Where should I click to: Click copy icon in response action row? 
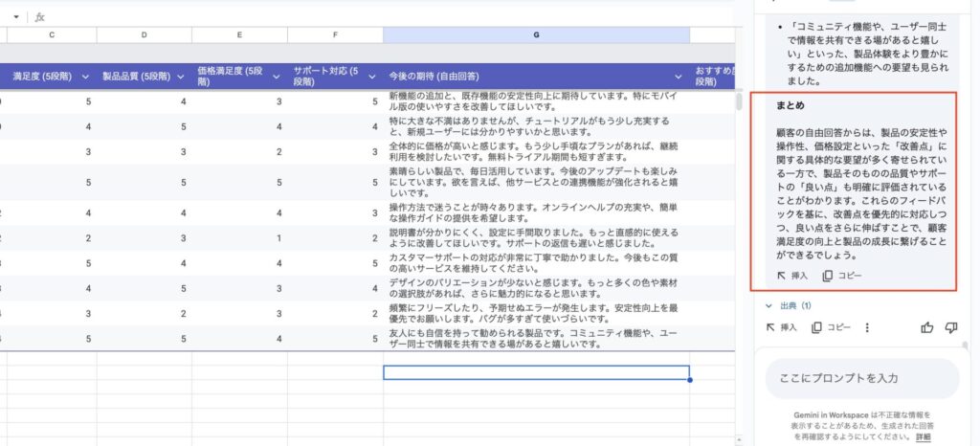pyautogui.click(x=816, y=327)
